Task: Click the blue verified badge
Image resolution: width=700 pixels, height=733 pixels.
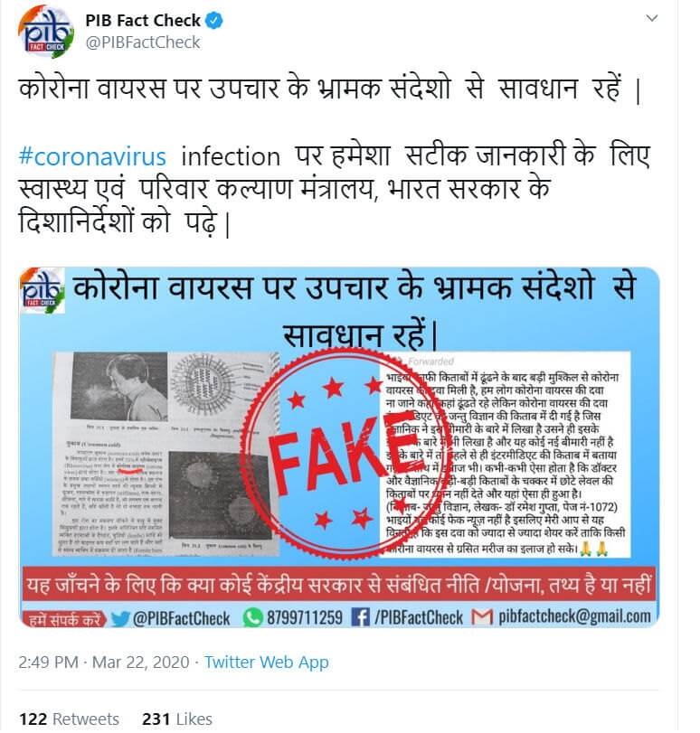Action: pyautogui.click(x=214, y=21)
